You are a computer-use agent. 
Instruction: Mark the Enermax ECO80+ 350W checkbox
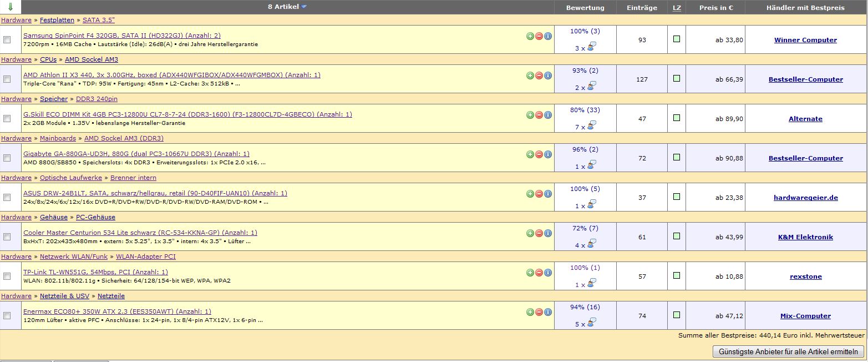point(7,315)
